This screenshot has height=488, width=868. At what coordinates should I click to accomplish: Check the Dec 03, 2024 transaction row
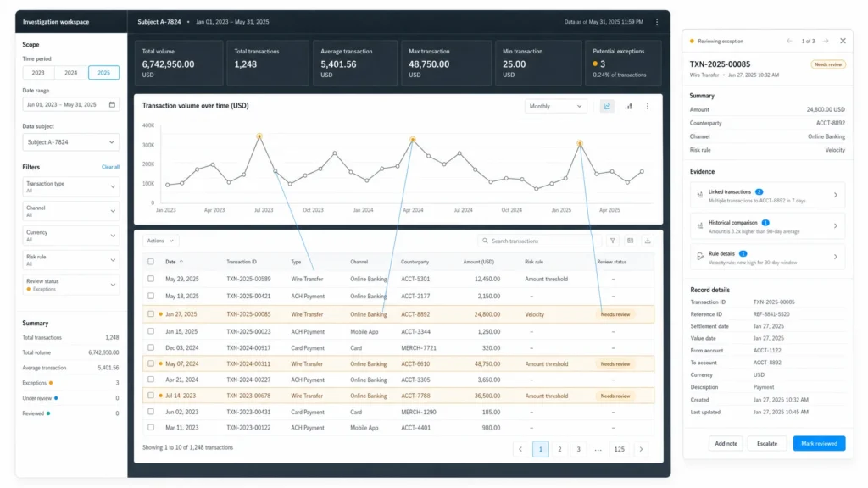pyautogui.click(x=151, y=348)
